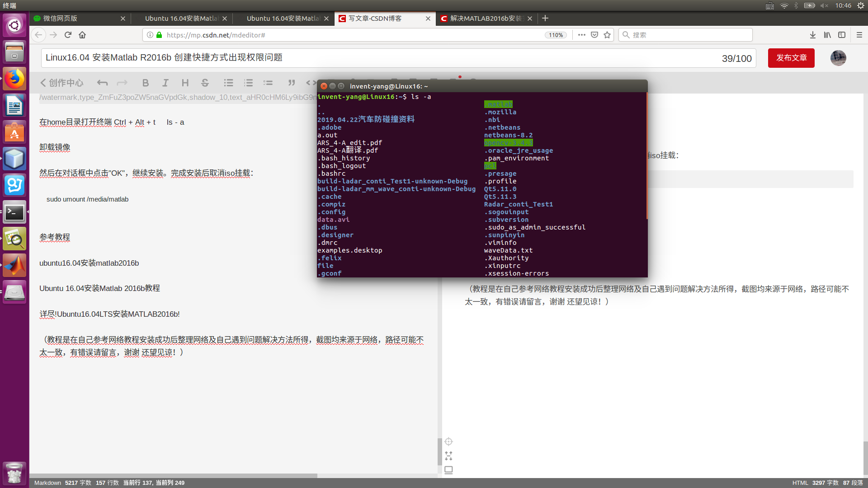
Task: Open the Firefox hamburger menu
Action: click(x=859, y=35)
